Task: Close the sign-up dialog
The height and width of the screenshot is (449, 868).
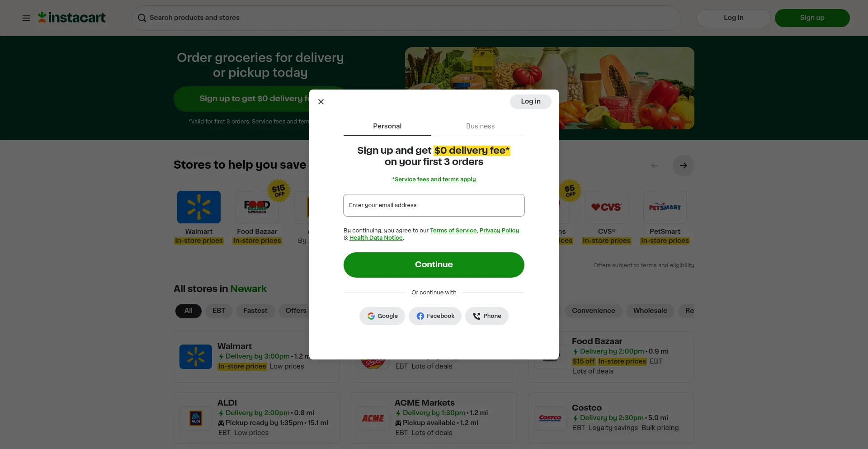Action: [321, 102]
